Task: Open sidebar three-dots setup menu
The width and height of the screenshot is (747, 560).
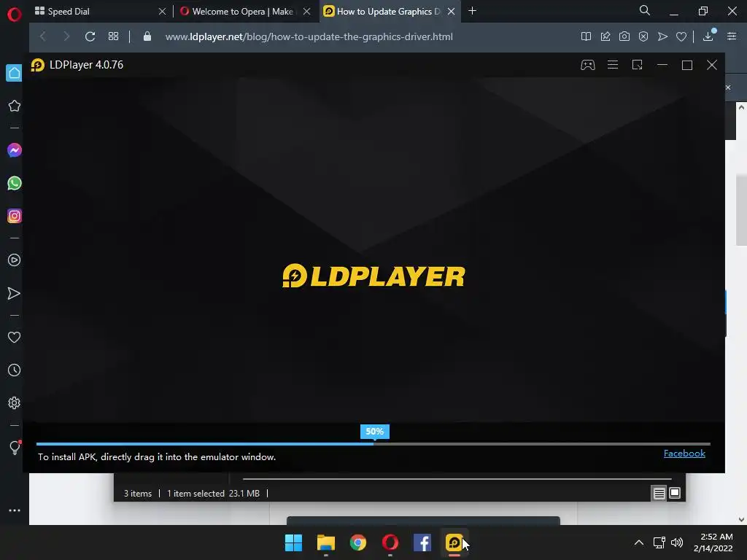Action: (x=15, y=510)
